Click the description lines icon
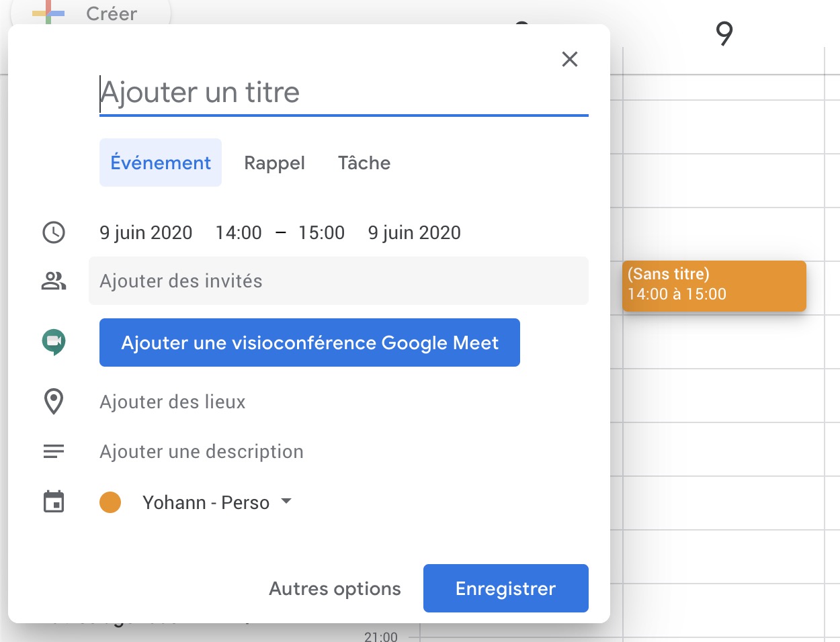The image size is (840, 642). (x=54, y=451)
